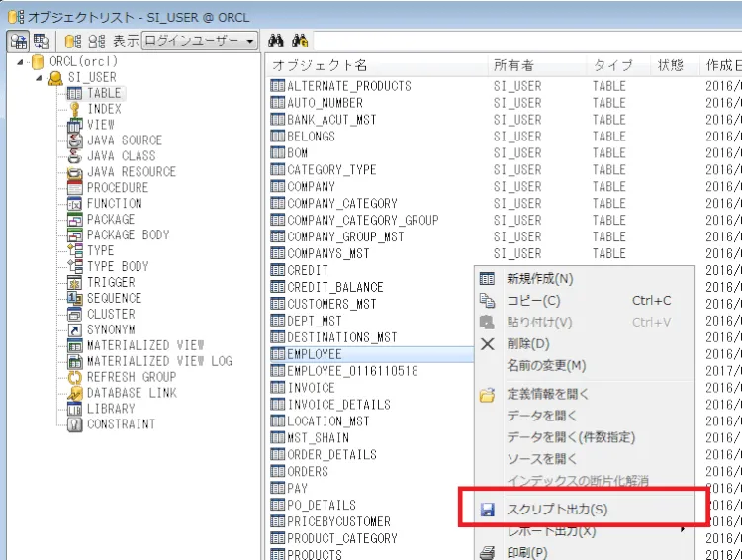Click the binoculars icon with yellow marker
The width and height of the screenshot is (742, 560).
coord(300,41)
